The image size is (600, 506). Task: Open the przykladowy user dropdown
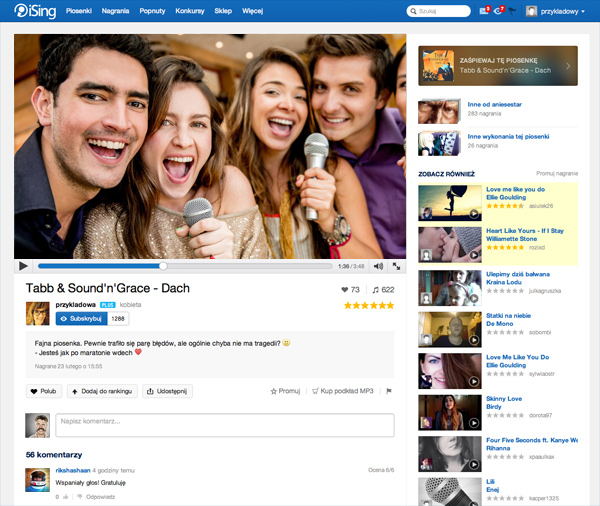[555, 11]
